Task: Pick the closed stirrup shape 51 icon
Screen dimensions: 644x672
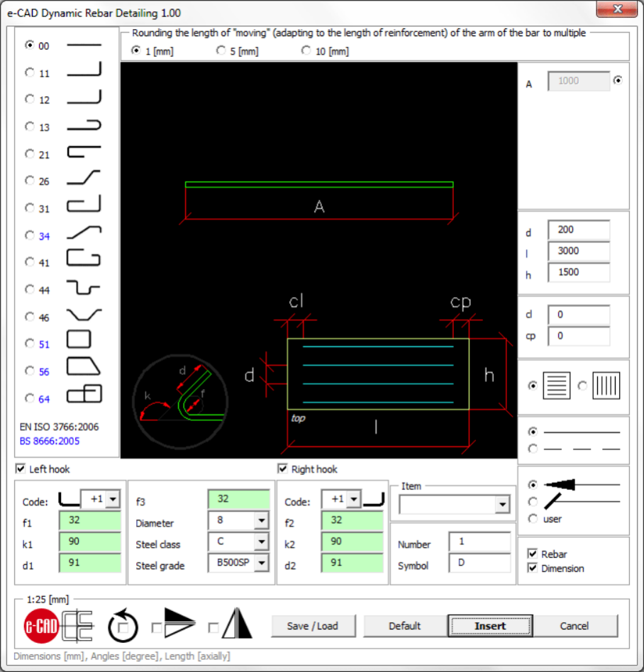Action: pyautogui.click(x=79, y=339)
